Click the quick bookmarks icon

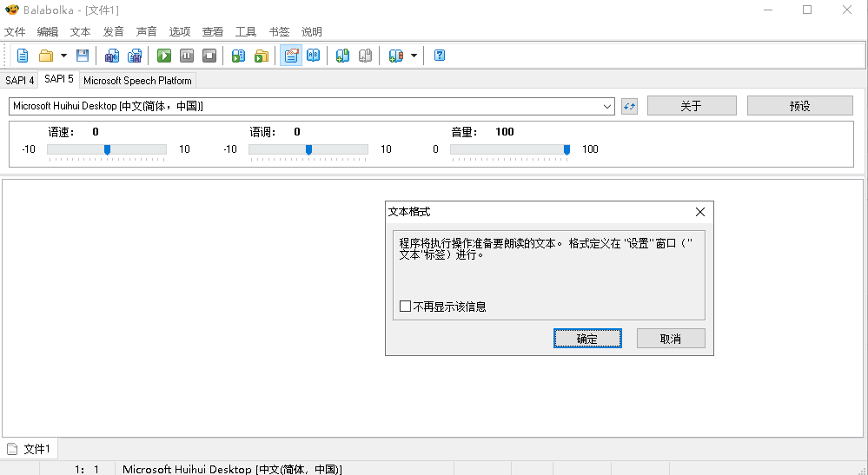point(396,56)
